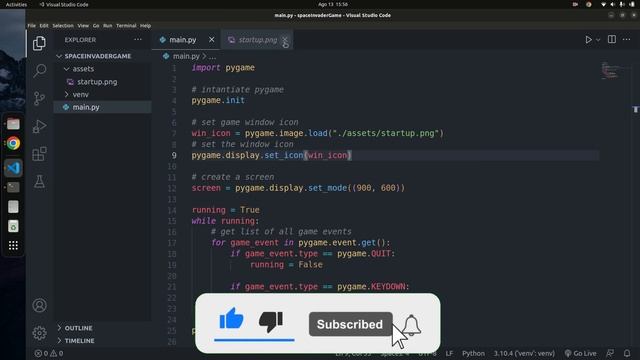
Task: Open the Help menu
Action: point(145,25)
